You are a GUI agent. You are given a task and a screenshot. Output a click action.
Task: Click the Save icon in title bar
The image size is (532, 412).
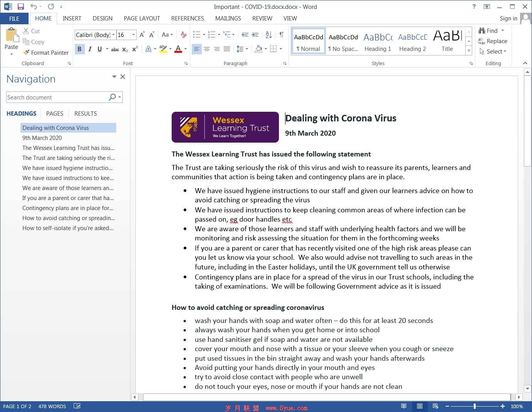point(21,7)
